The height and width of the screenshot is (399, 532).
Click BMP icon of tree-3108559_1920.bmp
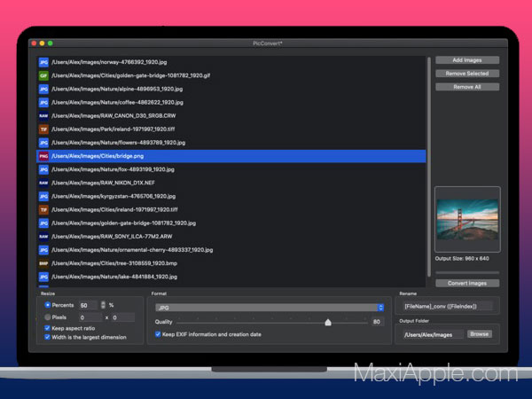pyautogui.click(x=43, y=263)
